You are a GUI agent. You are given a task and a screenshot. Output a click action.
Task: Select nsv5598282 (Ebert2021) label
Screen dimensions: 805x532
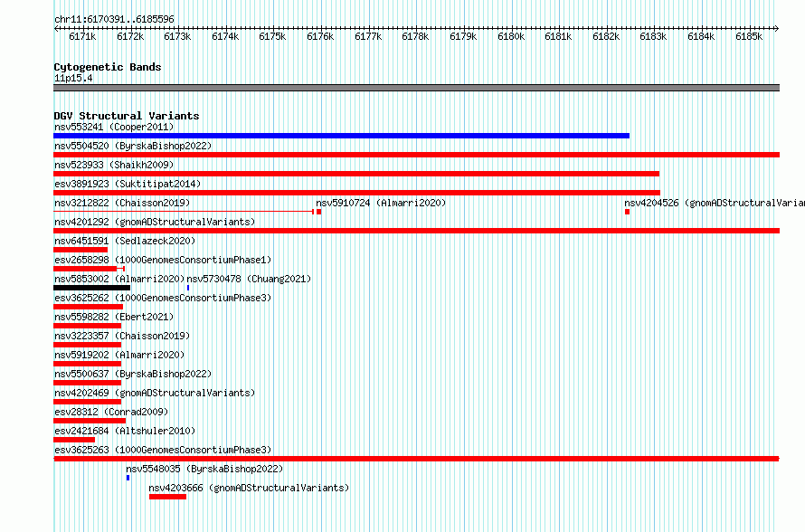tap(114, 317)
